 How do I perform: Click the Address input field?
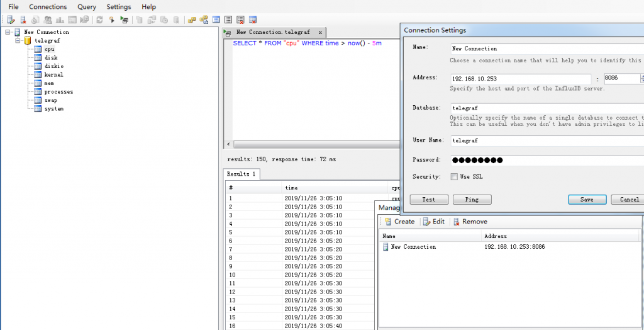(519, 79)
